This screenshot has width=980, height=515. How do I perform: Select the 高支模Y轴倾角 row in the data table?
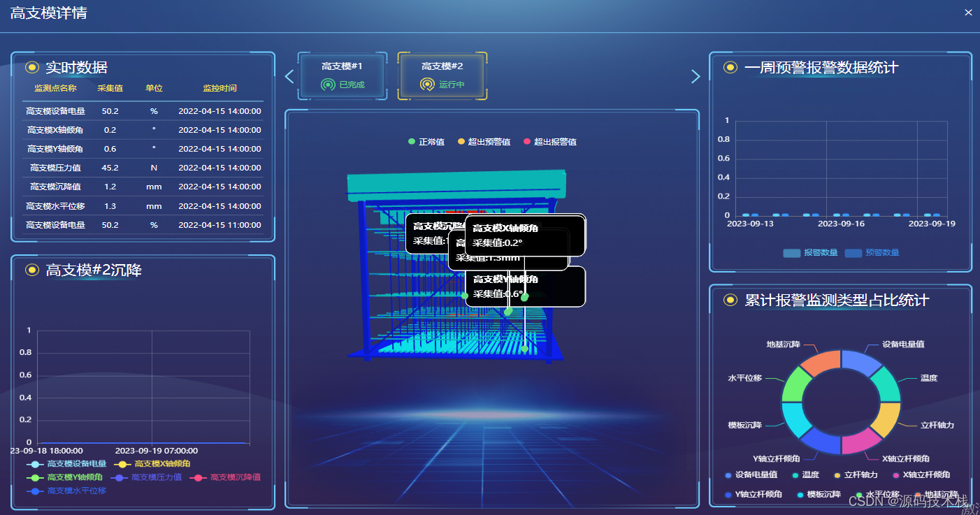click(x=143, y=149)
